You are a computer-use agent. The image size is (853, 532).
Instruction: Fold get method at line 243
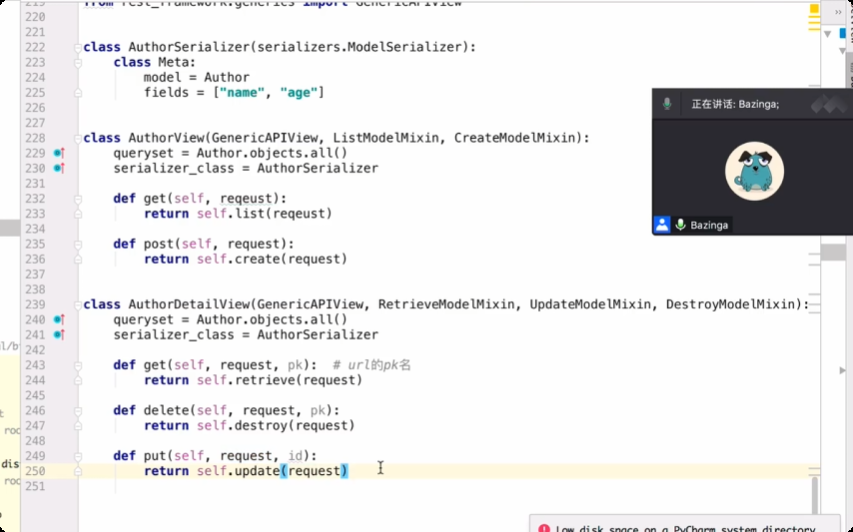tap(78, 366)
